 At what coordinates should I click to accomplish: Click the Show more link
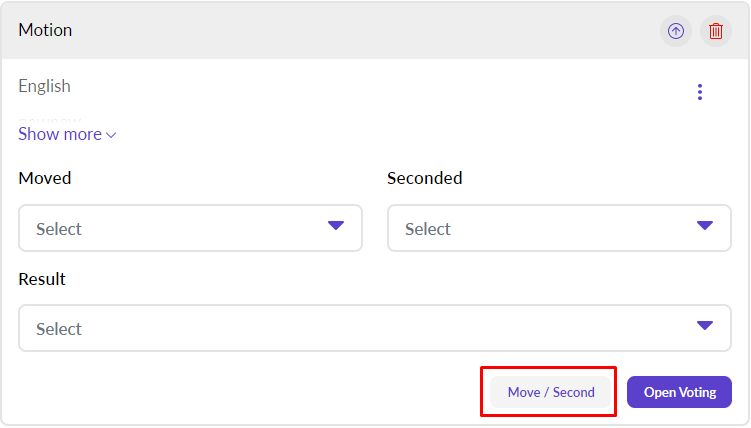pyautogui.click(x=60, y=134)
